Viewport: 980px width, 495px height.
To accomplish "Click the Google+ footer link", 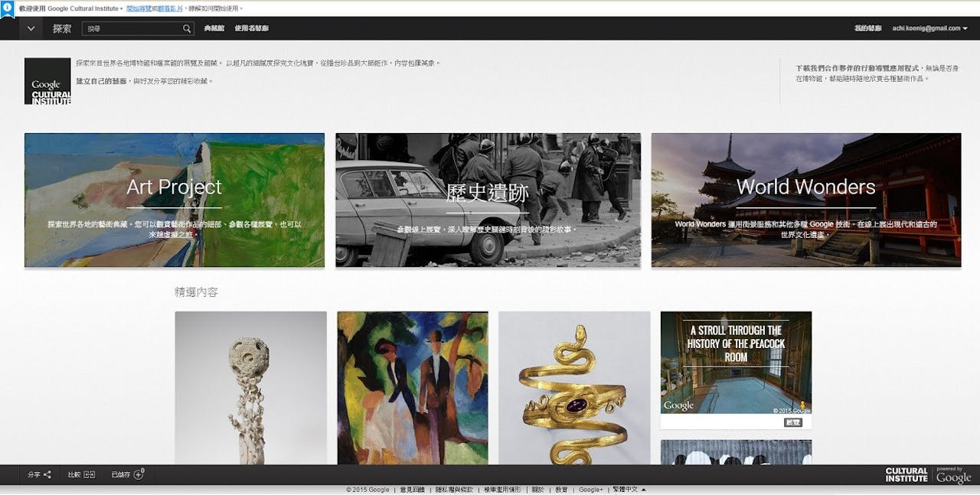I will coord(590,490).
